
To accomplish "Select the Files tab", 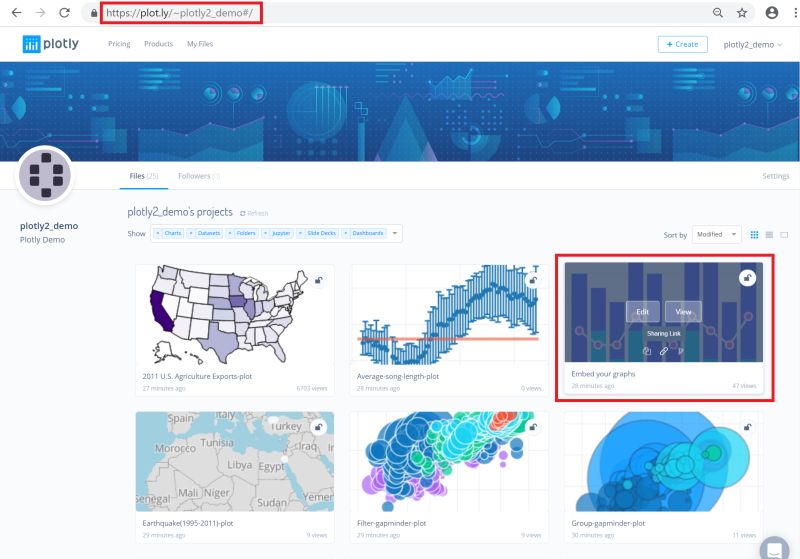I will [144, 176].
